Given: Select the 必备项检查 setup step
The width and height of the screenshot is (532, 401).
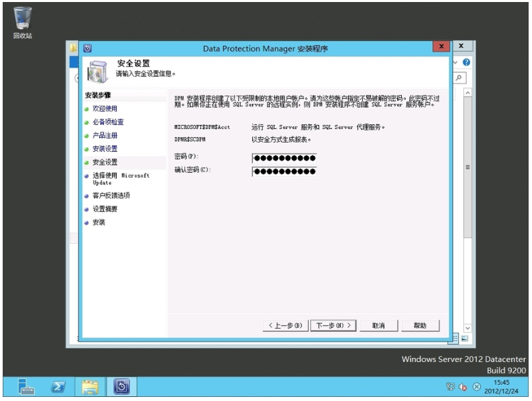Looking at the screenshot, I should click(x=109, y=122).
